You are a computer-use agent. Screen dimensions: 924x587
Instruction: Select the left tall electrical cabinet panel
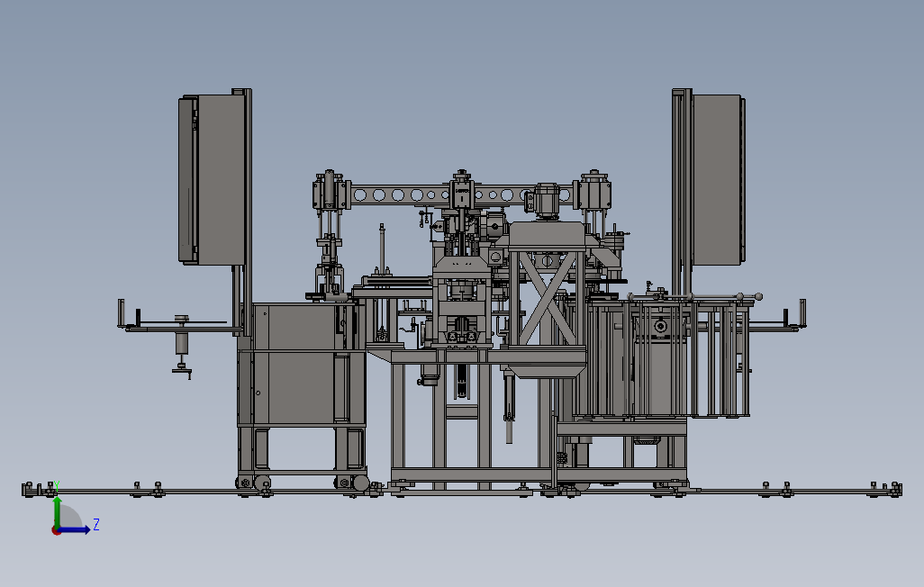coord(213,179)
